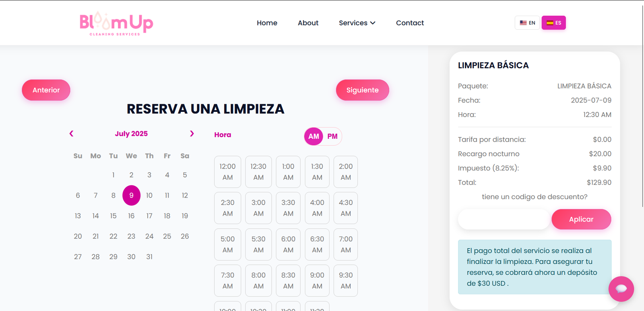The image size is (644, 311).
Task: Pick July 23 on the calendar
Action: 131,237
